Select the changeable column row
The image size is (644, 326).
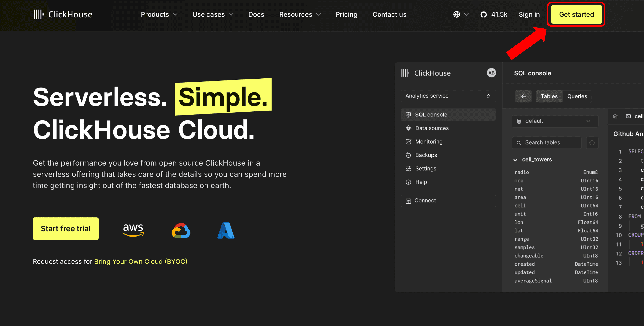point(556,256)
